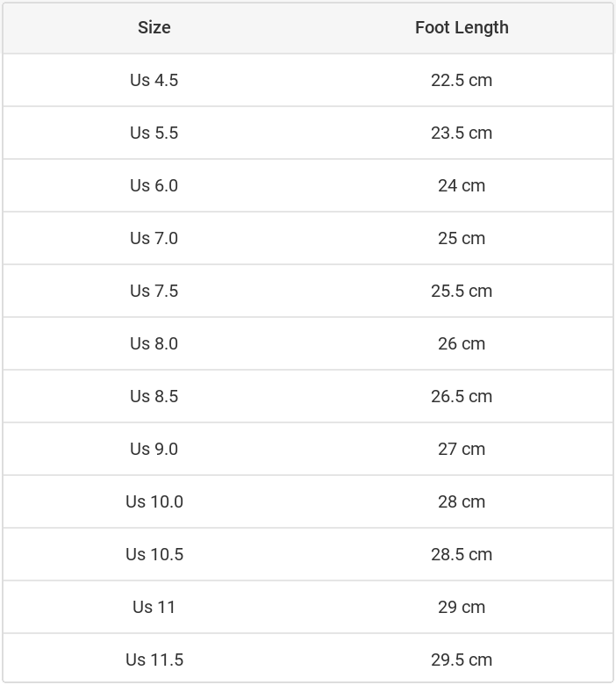
Task: Select the Us 11 size cell
Action: click(x=154, y=607)
